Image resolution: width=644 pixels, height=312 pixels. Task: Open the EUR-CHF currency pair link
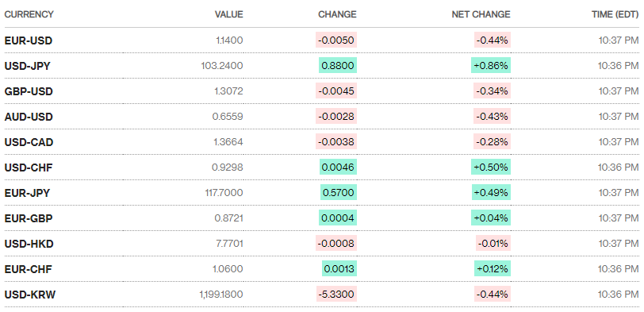[x=29, y=269]
